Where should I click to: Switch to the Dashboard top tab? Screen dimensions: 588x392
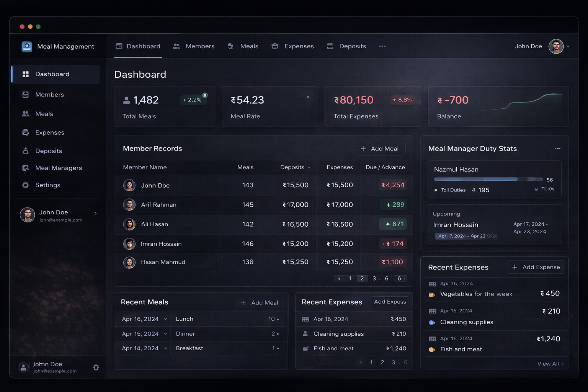pos(138,46)
